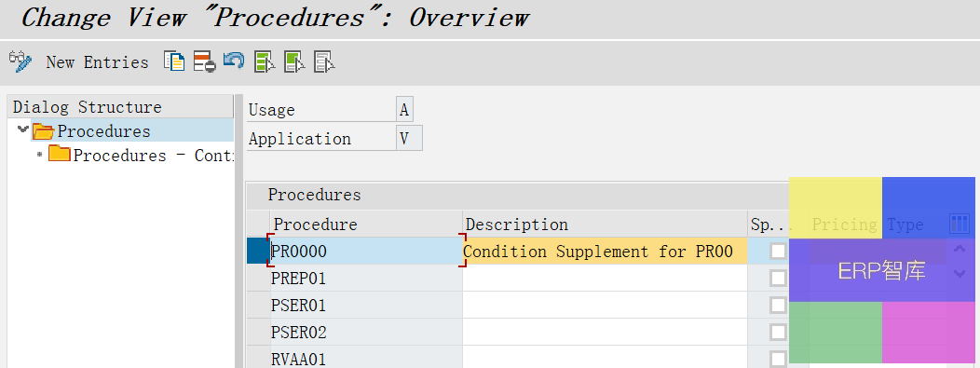Click the Copy As icon
The height and width of the screenshot is (368, 980).
174,61
